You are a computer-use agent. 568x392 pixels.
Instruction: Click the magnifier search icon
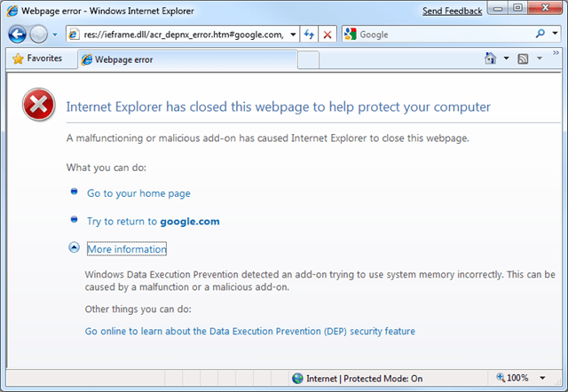540,34
